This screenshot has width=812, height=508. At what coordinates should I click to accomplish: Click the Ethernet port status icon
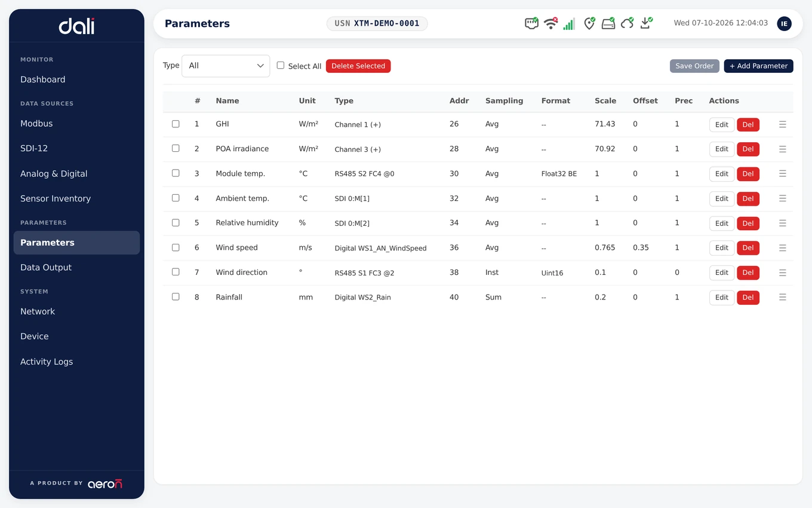click(x=531, y=23)
